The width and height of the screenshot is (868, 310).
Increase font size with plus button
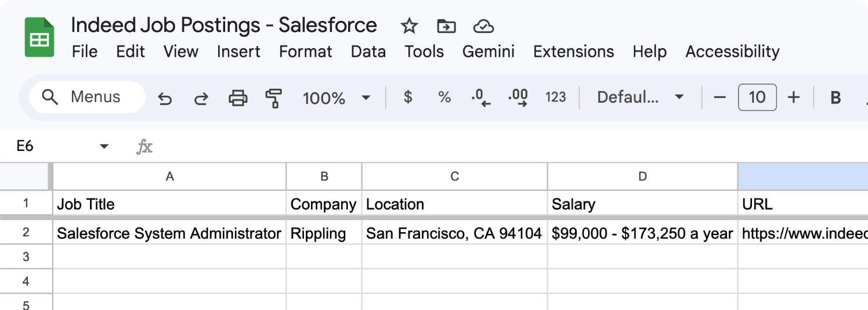[x=793, y=97]
